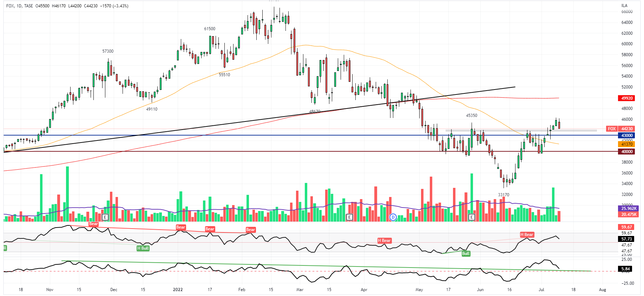Click the 60000 price axis tick

(x=627, y=44)
